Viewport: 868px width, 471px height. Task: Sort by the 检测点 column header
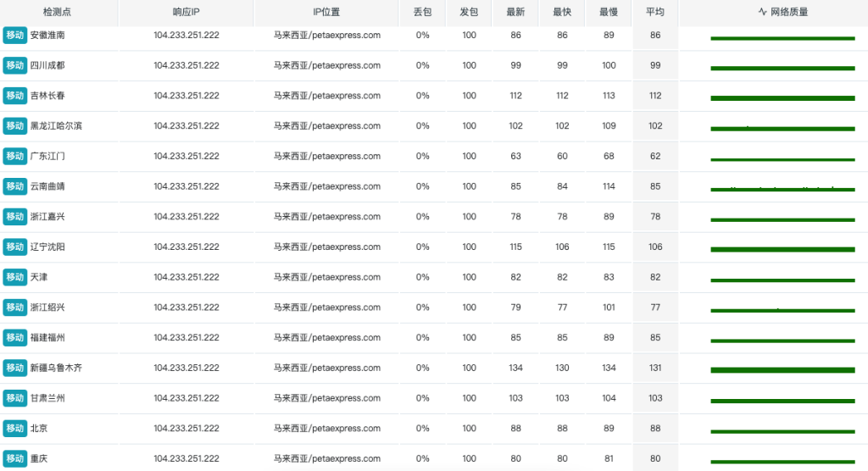pyautogui.click(x=58, y=13)
